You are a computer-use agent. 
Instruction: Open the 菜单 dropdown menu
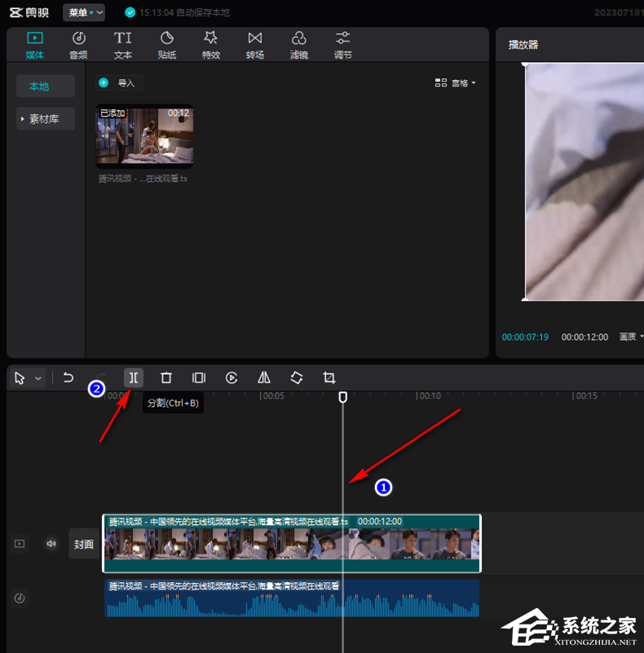pyautogui.click(x=84, y=12)
